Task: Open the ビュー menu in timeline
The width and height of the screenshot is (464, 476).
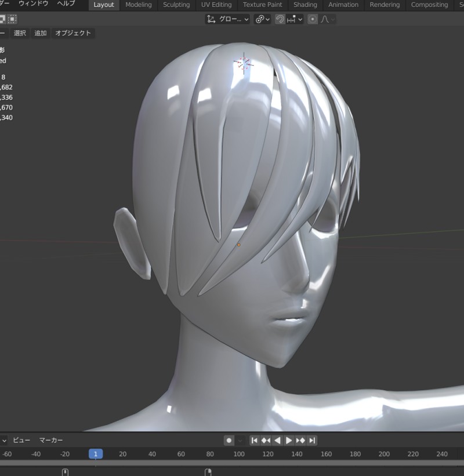Action: click(21, 441)
